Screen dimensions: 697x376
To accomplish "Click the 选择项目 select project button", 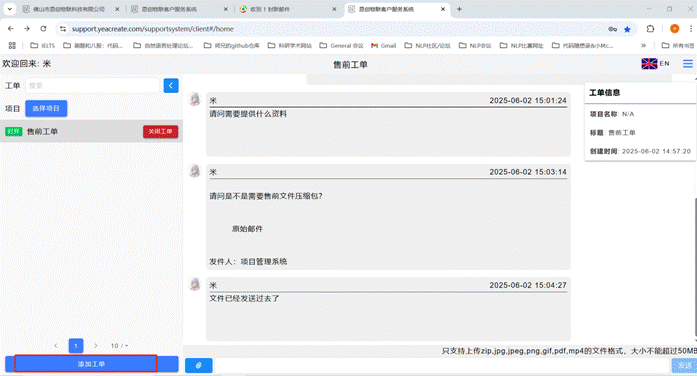I will (46, 108).
